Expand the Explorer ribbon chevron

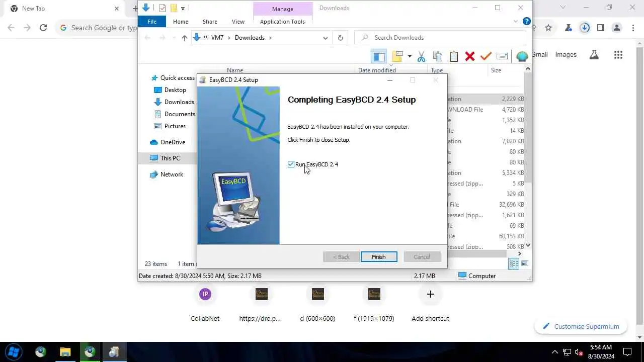tap(516, 21)
